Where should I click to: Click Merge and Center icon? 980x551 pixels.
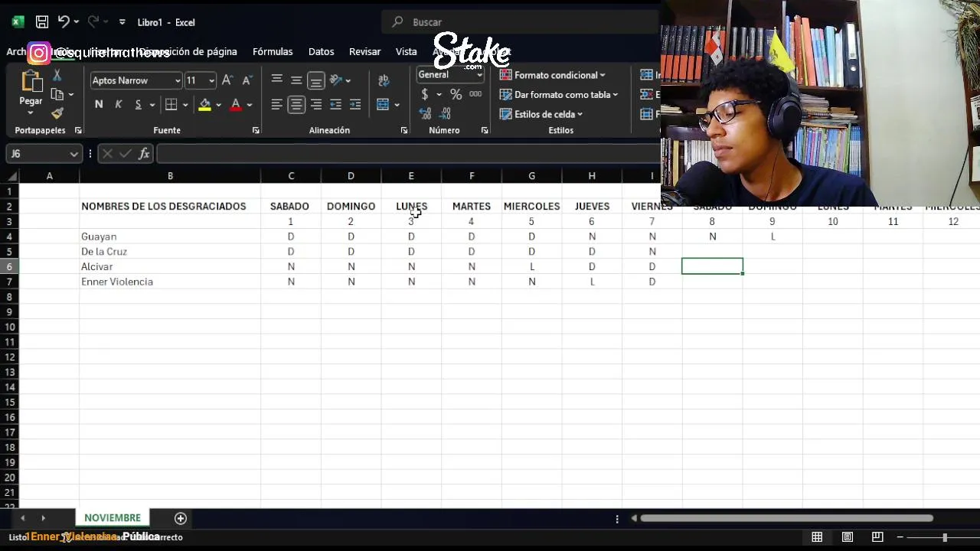(x=384, y=104)
